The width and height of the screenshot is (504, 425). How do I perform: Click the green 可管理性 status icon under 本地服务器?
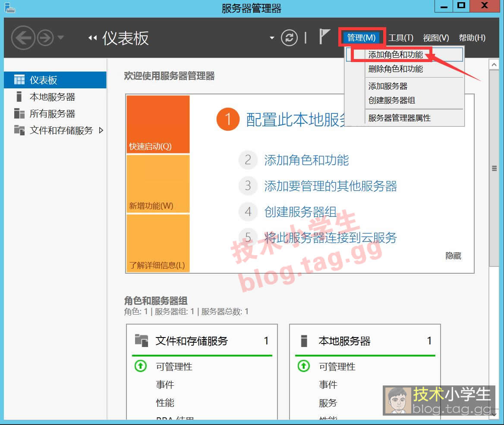tap(304, 366)
